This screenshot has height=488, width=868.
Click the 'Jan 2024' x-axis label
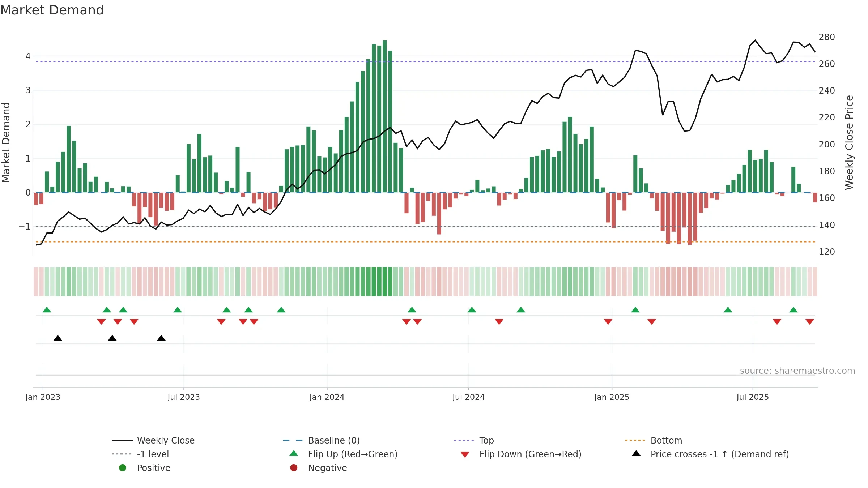(x=327, y=397)
